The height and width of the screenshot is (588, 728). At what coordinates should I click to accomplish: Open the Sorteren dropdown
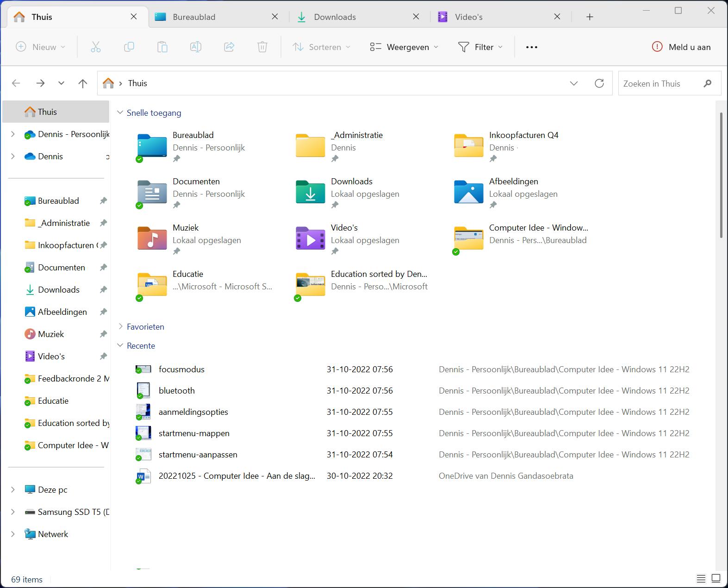pos(322,47)
